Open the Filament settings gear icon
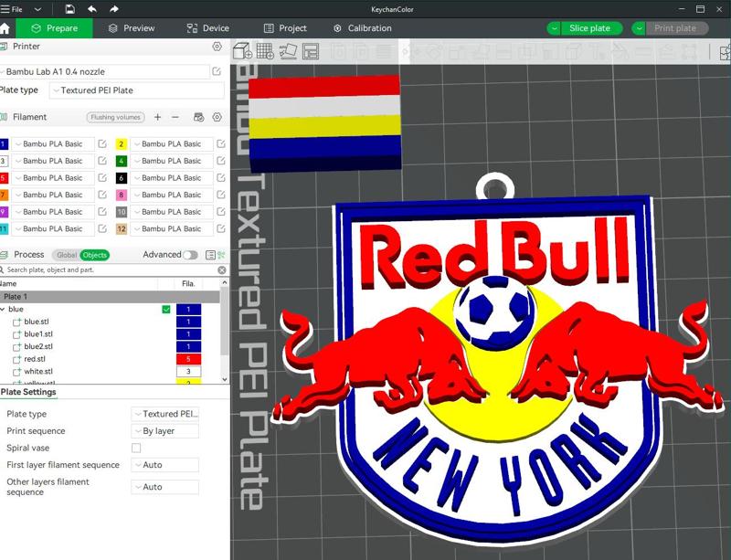This screenshot has height=560, width=731. click(217, 117)
